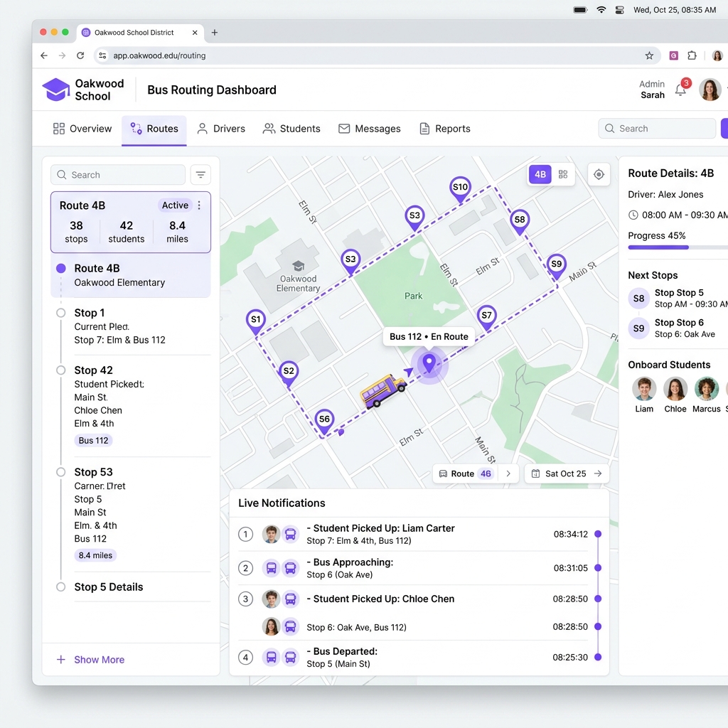Image resolution: width=728 pixels, height=728 pixels.
Task: Click the top navigation Search field
Action: click(657, 129)
